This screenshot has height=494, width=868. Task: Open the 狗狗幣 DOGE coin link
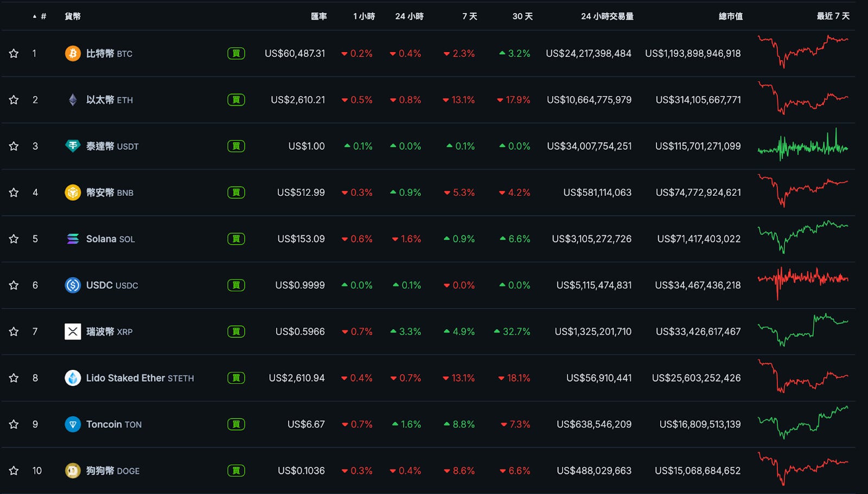click(x=113, y=471)
